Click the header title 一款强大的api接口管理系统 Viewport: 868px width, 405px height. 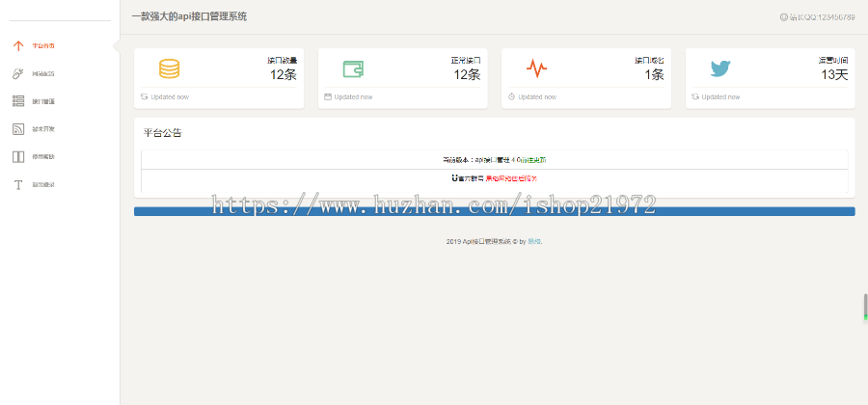(189, 17)
